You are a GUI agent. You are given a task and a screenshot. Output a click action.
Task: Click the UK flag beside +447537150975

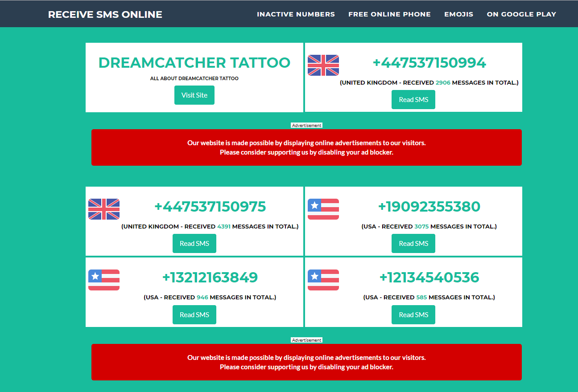[x=104, y=209]
